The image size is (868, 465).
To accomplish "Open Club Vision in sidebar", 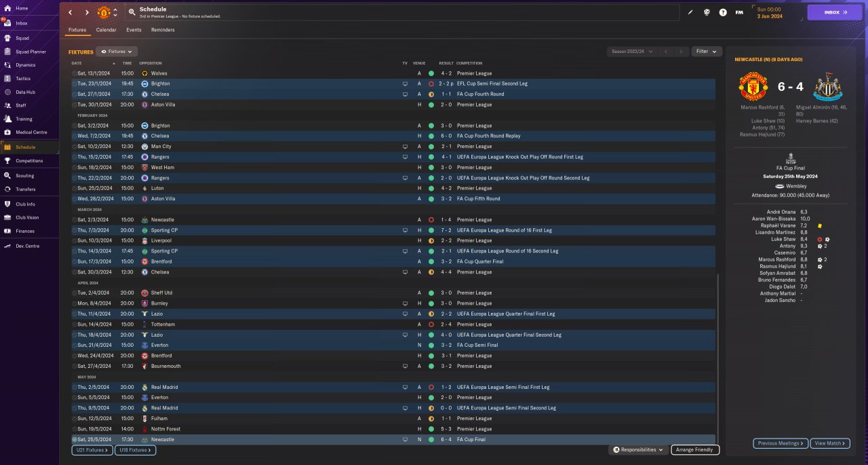I will [x=27, y=218].
